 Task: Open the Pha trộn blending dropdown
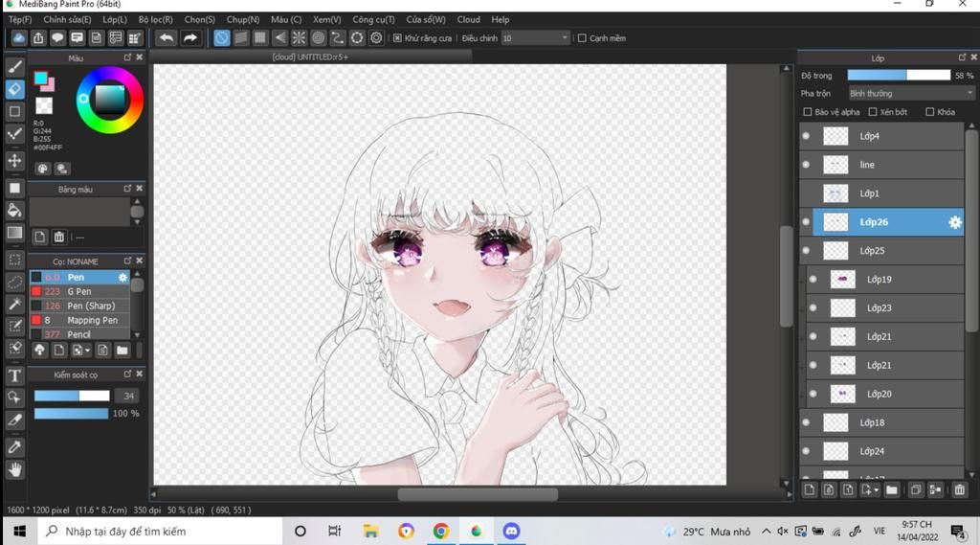point(911,93)
